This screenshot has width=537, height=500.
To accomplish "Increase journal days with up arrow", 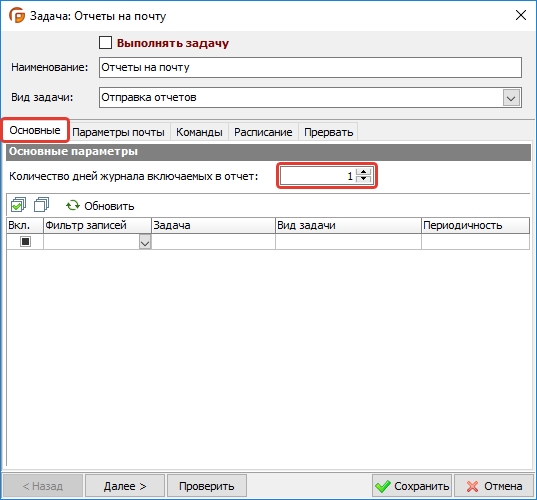I will [x=363, y=172].
